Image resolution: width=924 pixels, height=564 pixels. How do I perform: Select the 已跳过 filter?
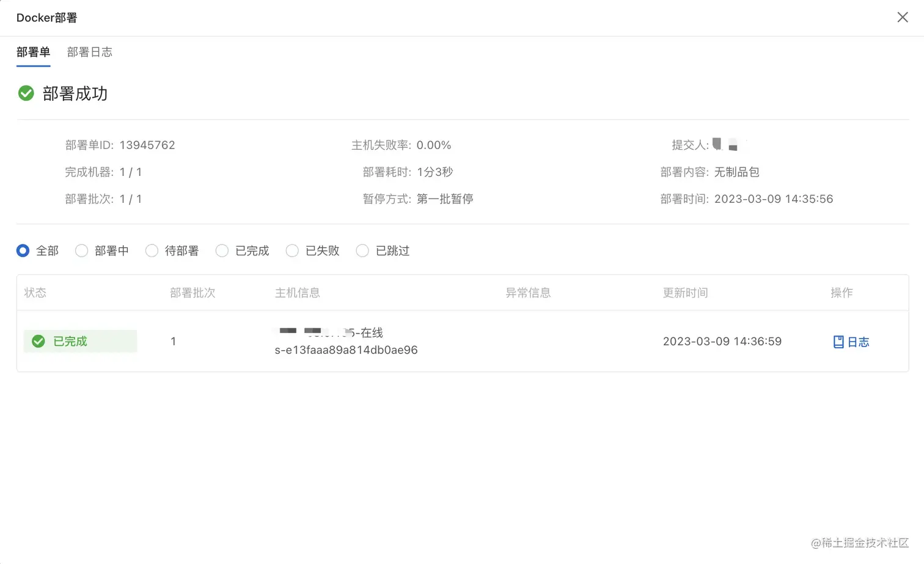[x=362, y=251]
